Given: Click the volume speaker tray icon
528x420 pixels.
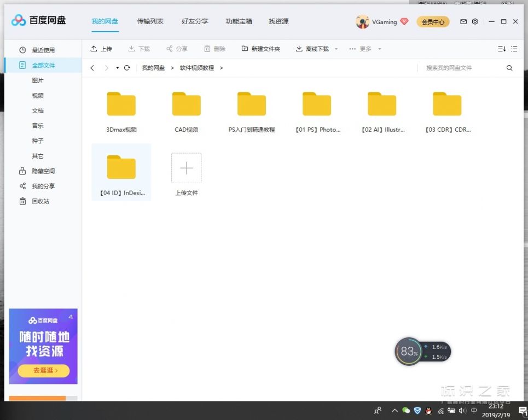Looking at the screenshot, I should 462,411.
